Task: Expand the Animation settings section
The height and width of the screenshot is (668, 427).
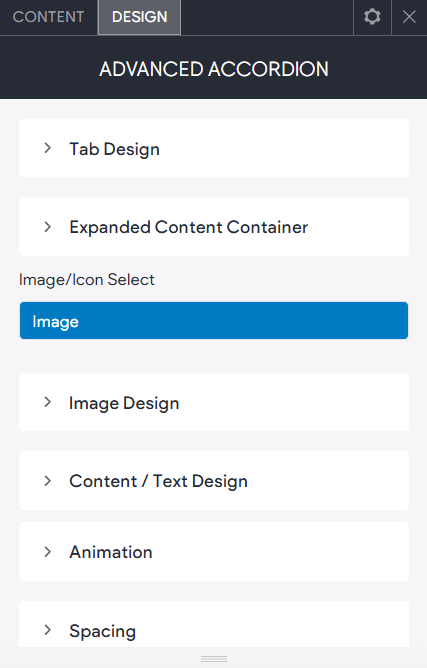Action: [x=214, y=552]
